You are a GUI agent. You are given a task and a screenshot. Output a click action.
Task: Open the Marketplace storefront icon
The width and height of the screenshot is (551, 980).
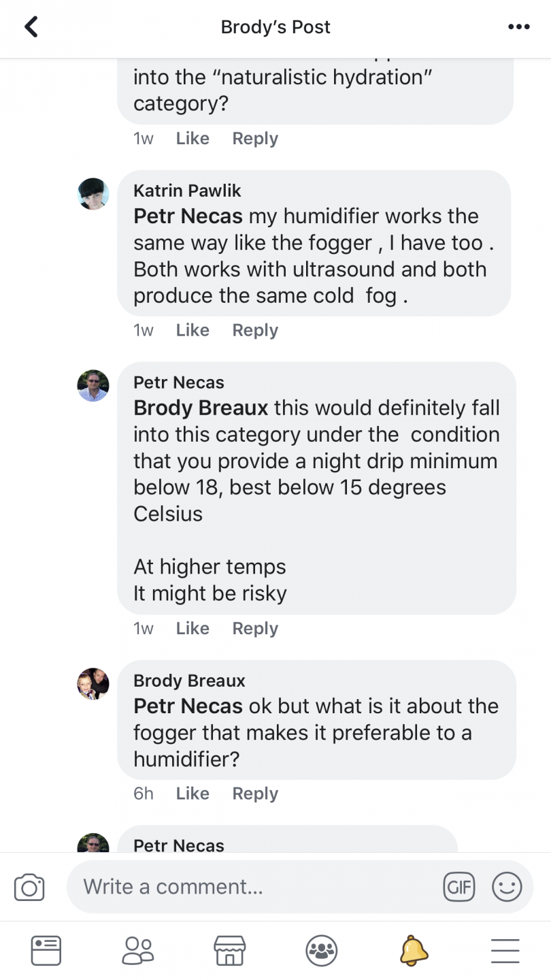[229, 950]
